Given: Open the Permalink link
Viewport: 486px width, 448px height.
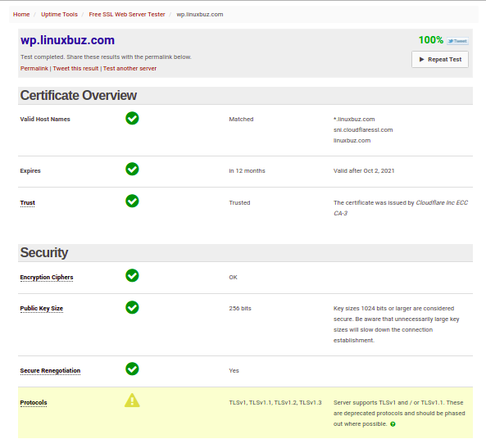Looking at the screenshot, I should (x=34, y=69).
